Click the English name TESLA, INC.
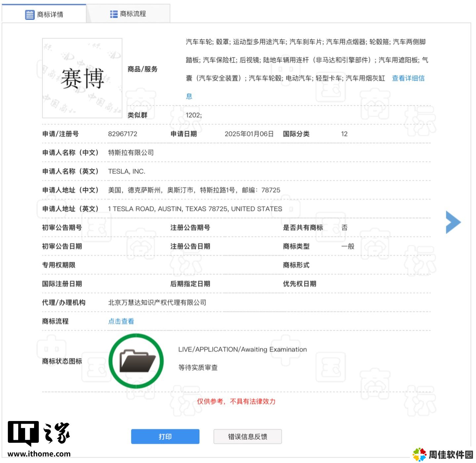The height and width of the screenshot is (463, 476). (127, 172)
